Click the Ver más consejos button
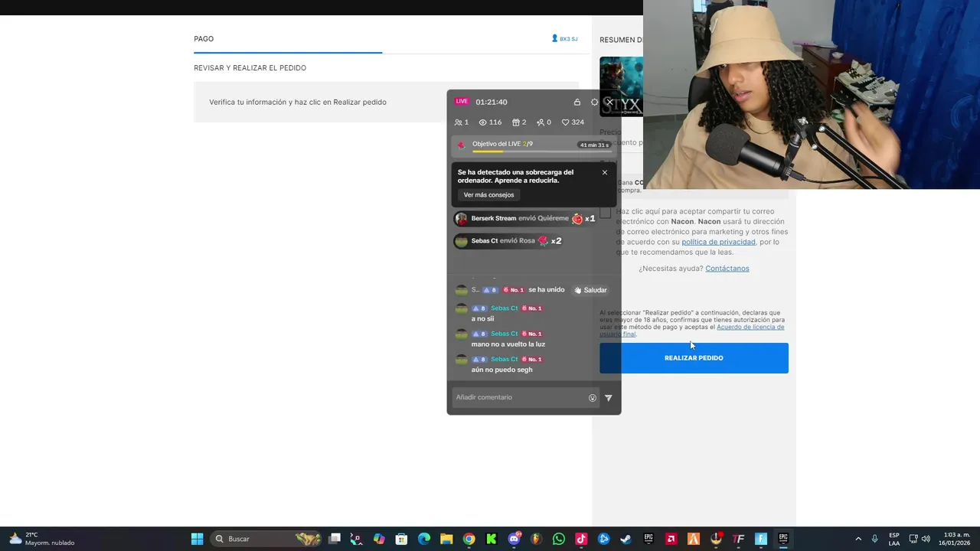 tap(488, 195)
